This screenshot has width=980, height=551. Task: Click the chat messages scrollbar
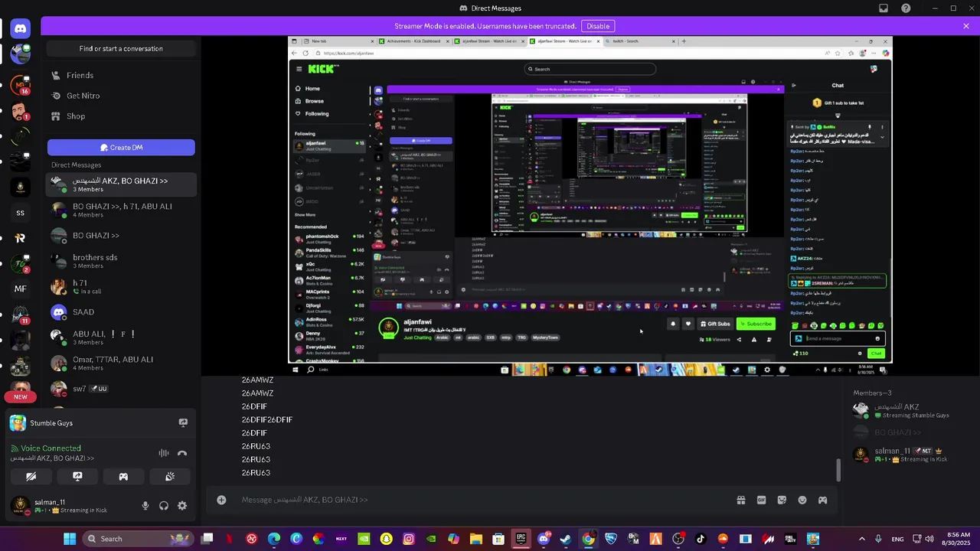pos(838,470)
